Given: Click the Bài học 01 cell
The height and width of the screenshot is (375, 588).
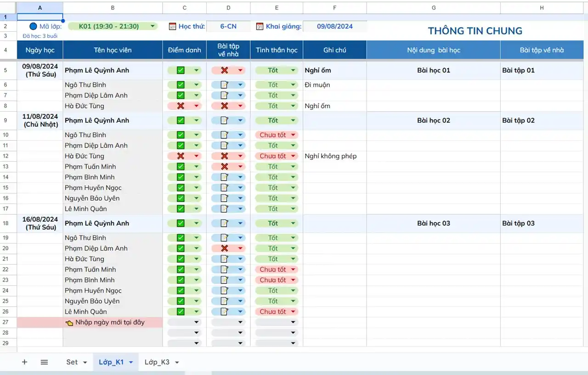Looking at the screenshot, I should [x=433, y=70].
